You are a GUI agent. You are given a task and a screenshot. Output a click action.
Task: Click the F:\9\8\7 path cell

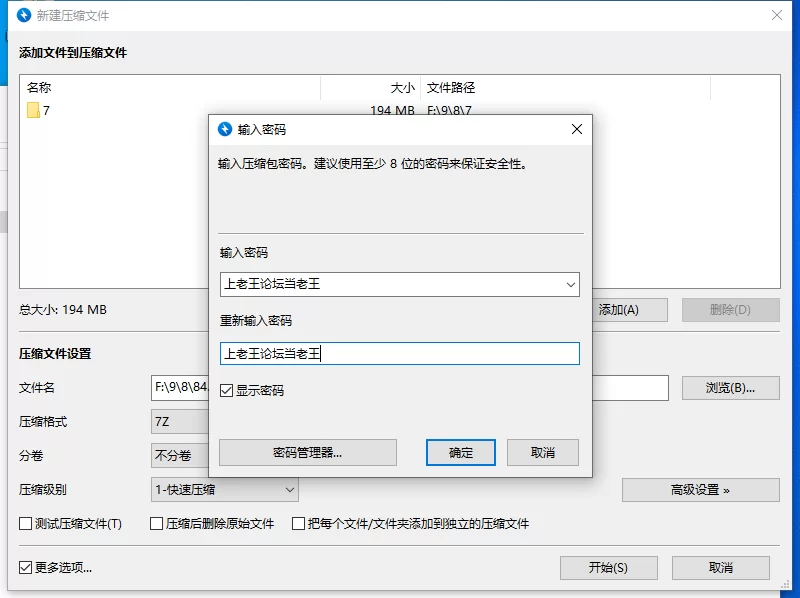click(449, 110)
